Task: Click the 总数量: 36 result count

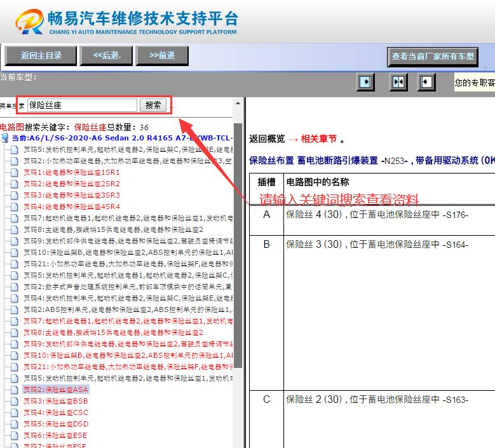Action: [128, 127]
